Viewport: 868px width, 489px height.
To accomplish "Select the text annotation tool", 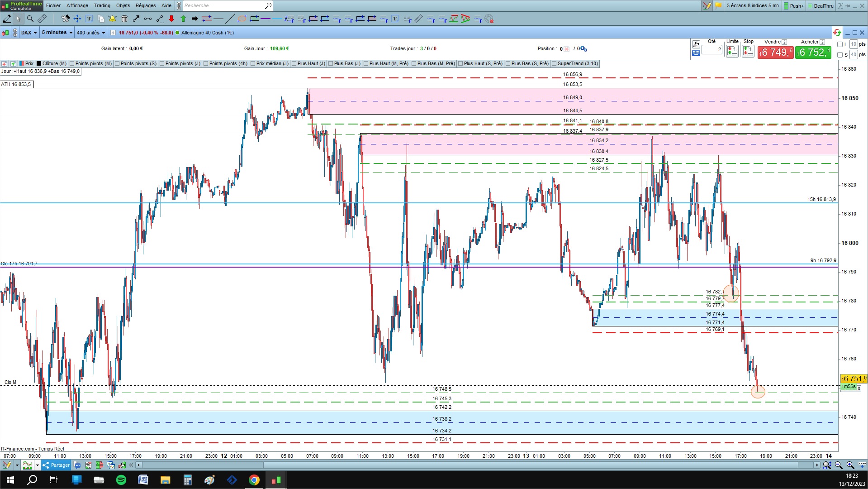I will coord(89,19).
